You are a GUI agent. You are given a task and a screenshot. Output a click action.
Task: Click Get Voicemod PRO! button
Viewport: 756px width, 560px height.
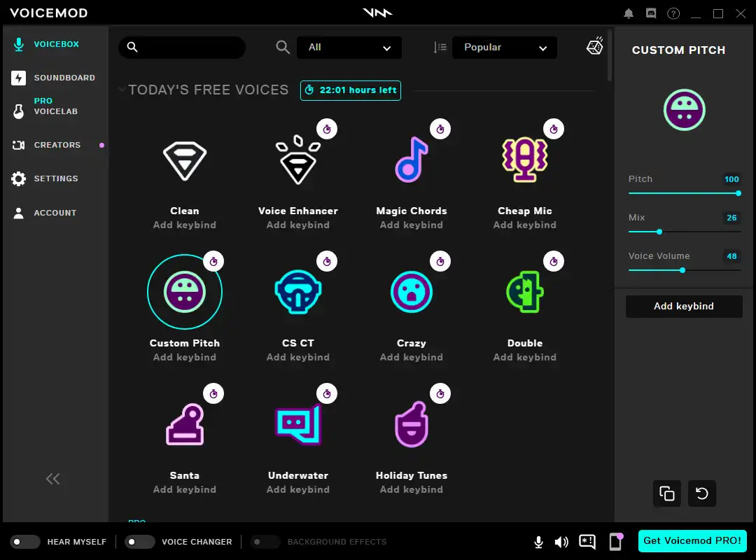point(692,540)
